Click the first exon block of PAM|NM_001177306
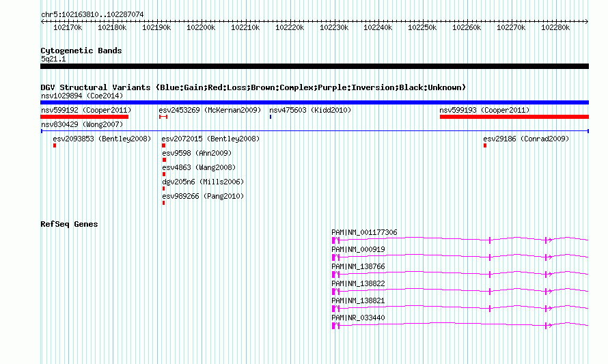The width and height of the screenshot is (608, 364). pos(333,240)
